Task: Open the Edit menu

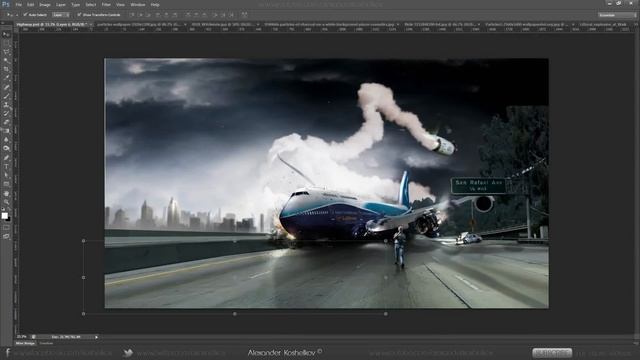Action: point(31,5)
